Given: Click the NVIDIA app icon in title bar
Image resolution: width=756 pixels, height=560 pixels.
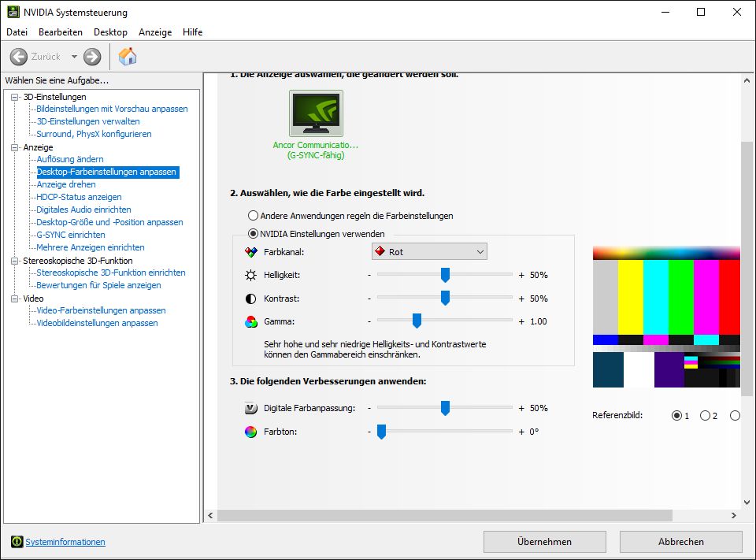Looking at the screenshot, I should click(13, 12).
